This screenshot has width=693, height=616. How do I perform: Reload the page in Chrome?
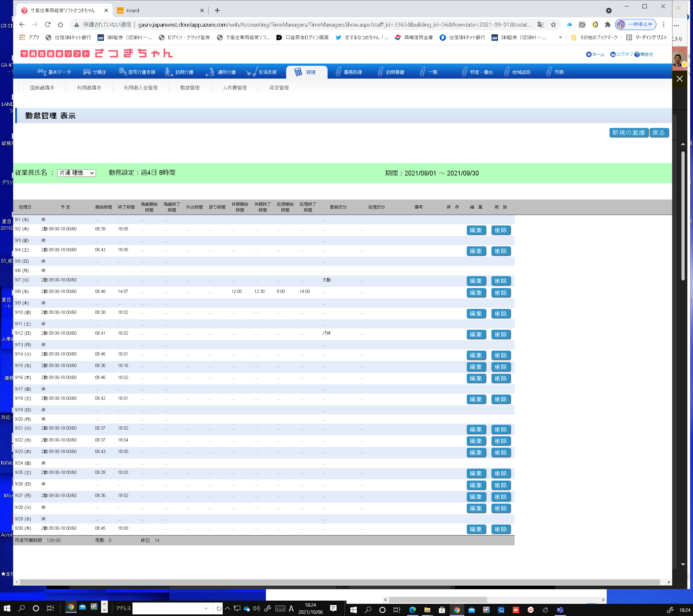tap(47, 24)
